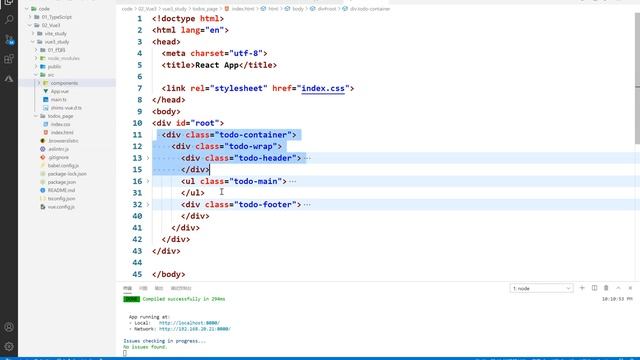Select the active Terminal tab in panel
The height and width of the screenshot is (360, 640).
[127, 288]
